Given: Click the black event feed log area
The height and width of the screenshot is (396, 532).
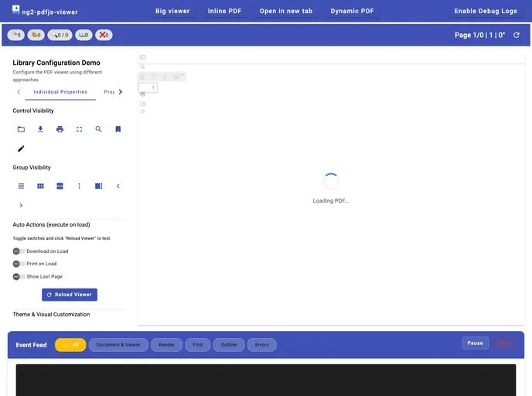Looking at the screenshot, I should [266, 380].
